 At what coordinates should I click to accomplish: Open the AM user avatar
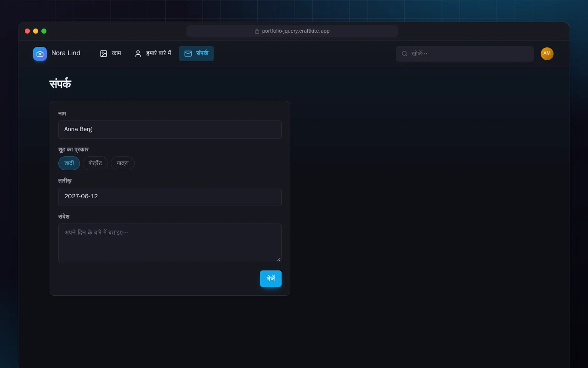547,54
